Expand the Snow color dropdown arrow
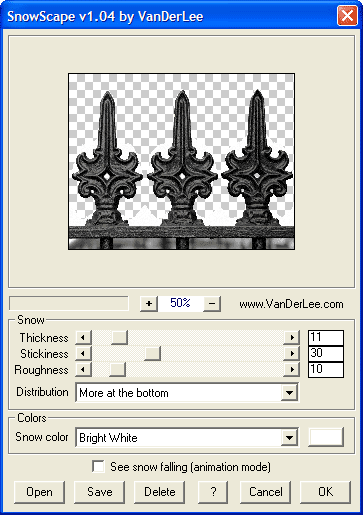 [289, 437]
